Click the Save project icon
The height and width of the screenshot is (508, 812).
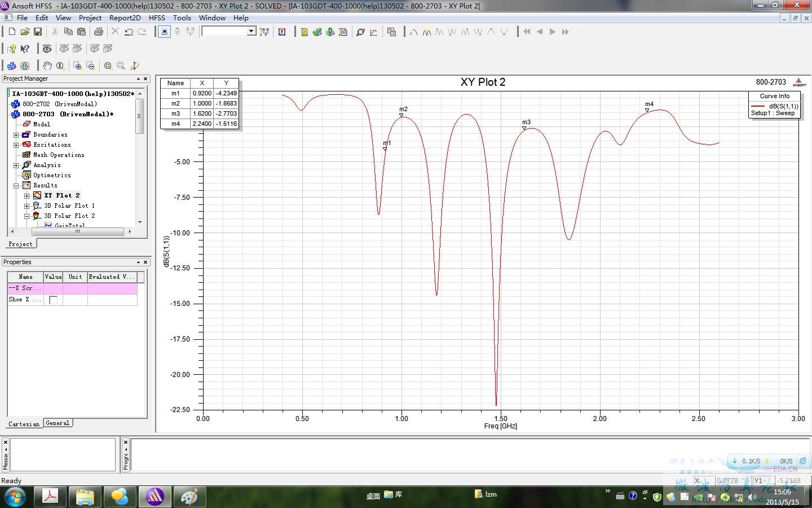(38, 32)
